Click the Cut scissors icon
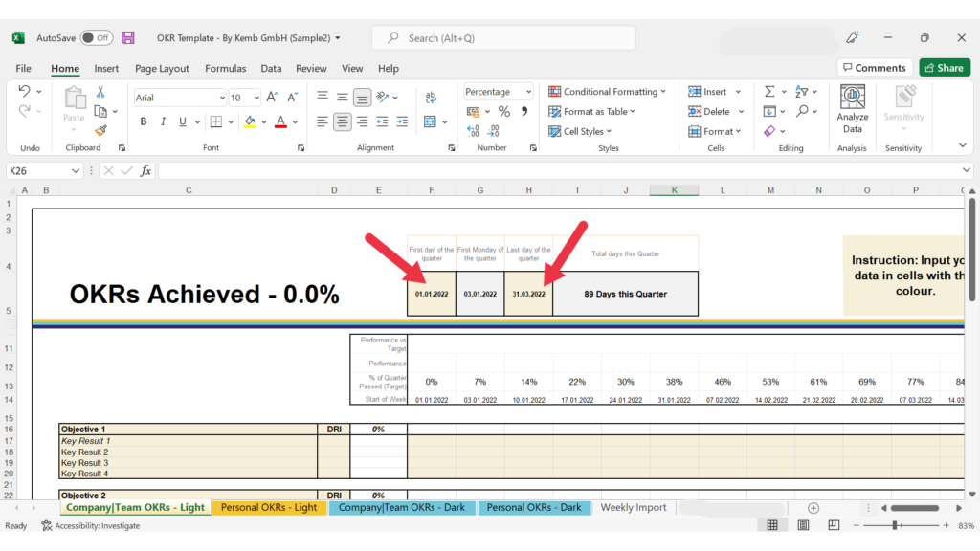The width and height of the screenshot is (980, 551). coord(100,92)
